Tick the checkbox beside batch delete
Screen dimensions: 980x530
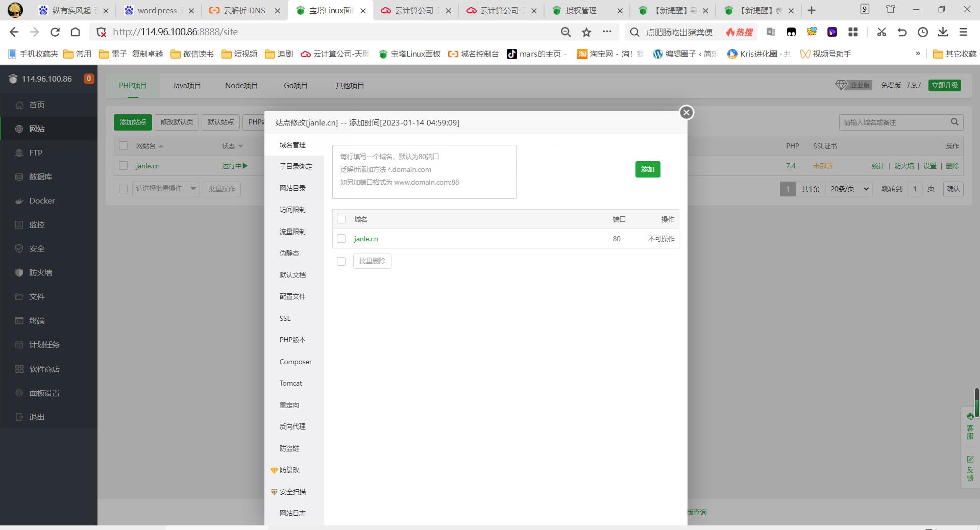pos(341,261)
